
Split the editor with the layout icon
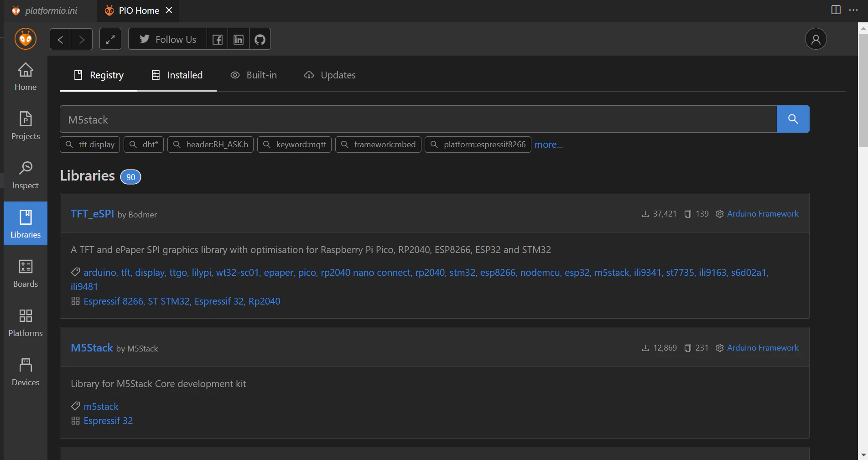coord(836,10)
